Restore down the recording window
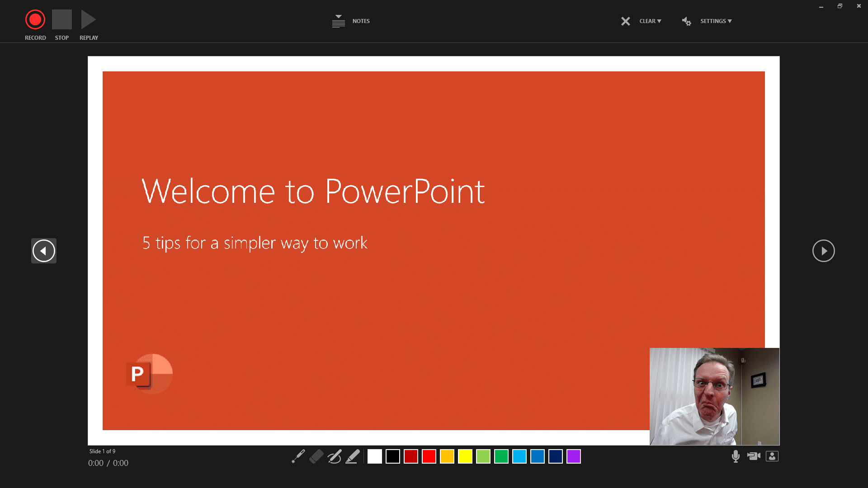 [840, 6]
